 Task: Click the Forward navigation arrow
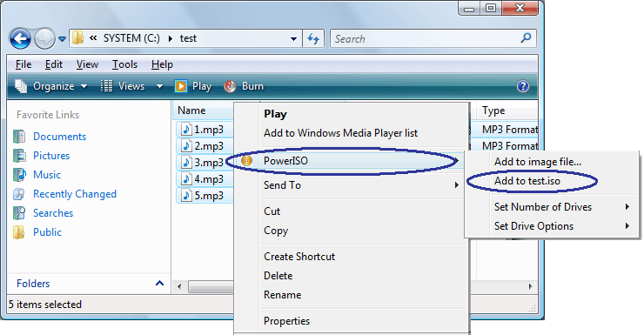[x=44, y=39]
